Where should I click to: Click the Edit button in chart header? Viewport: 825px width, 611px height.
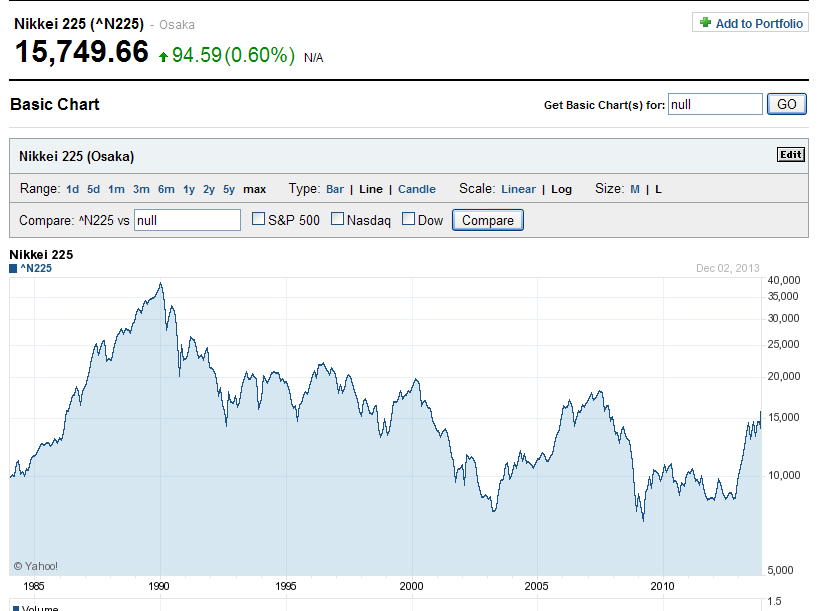click(x=790, y=155)
